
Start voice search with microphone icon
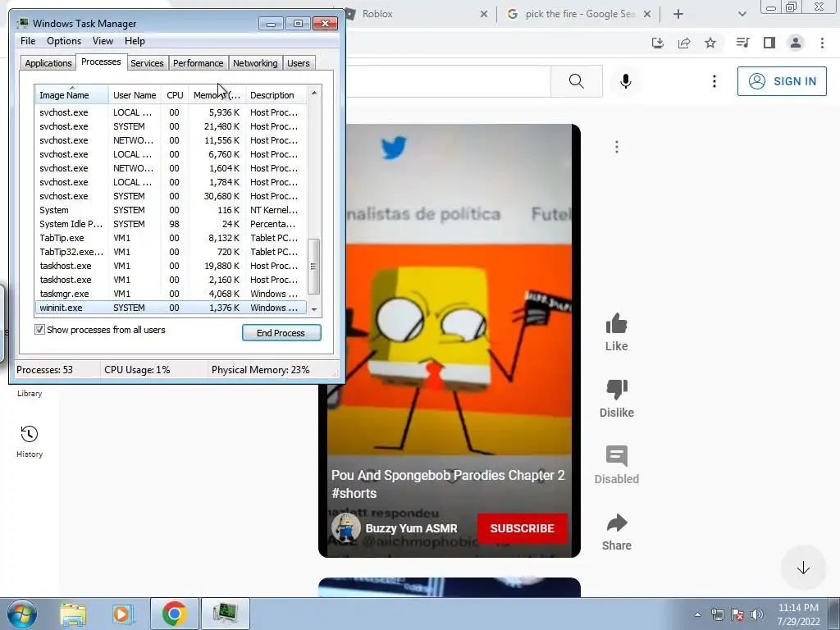[625, 81]
